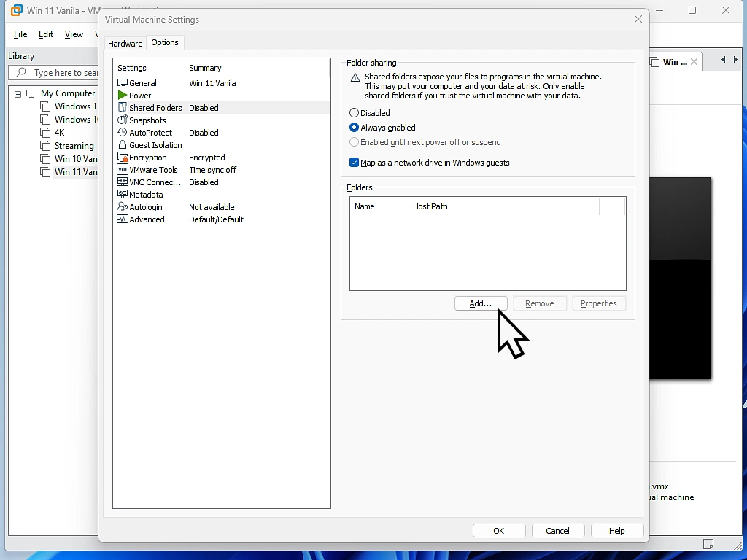
Task: Select the Guest Isolation settings row
Action: click(222, 145)
